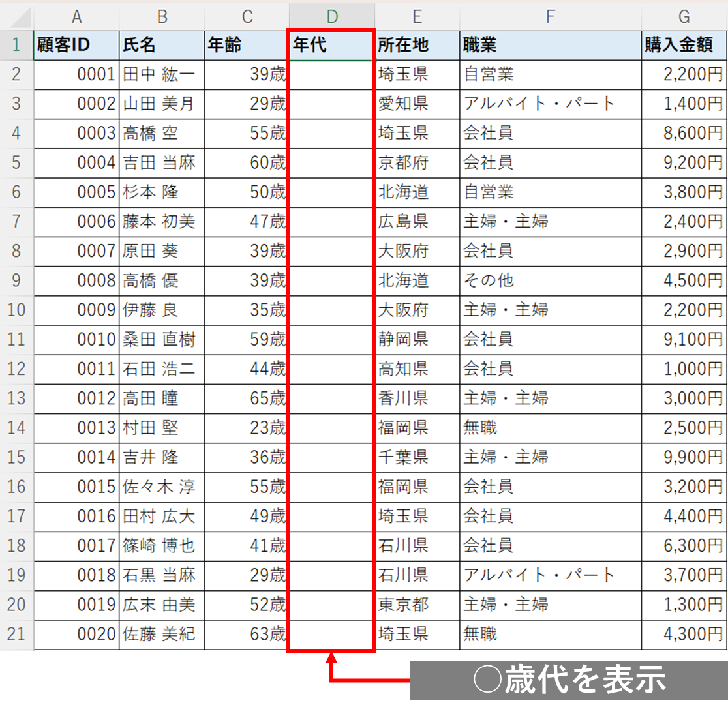This screenshot has width=728, height=720.
Task: Click empty 年代 cell in row 21
Action: coord(331,635)
